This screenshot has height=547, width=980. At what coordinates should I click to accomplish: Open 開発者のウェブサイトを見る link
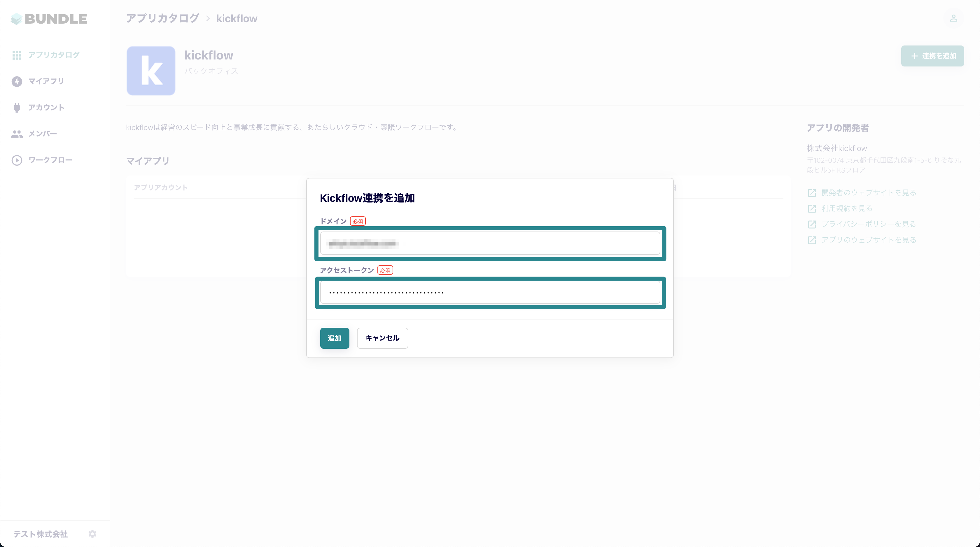coord(869,192)
